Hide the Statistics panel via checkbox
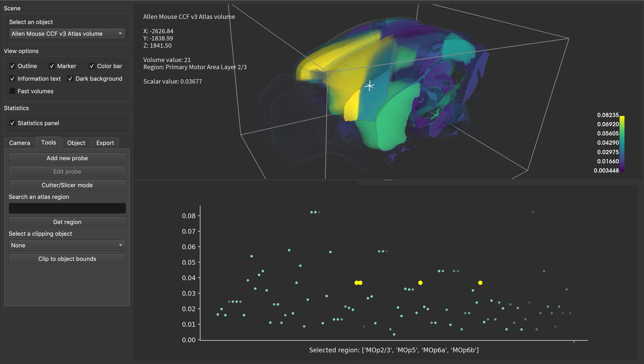644x364 pixels. click(12, 123)
